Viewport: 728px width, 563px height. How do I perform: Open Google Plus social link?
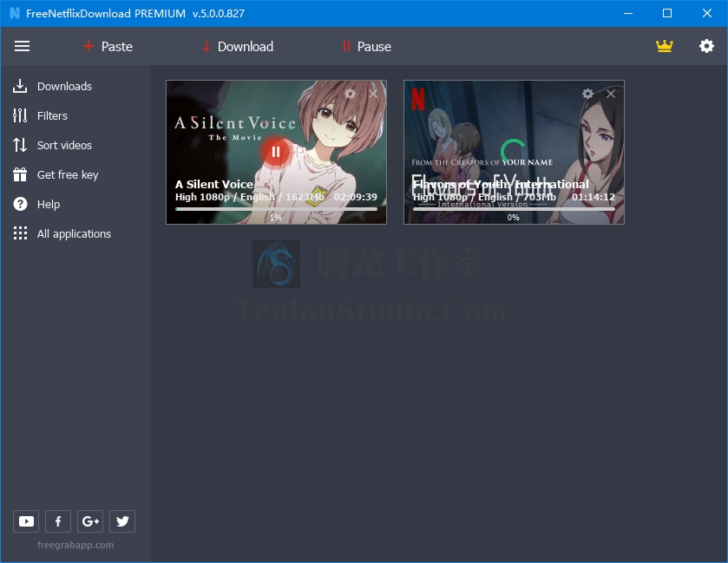tap(90, 521)
